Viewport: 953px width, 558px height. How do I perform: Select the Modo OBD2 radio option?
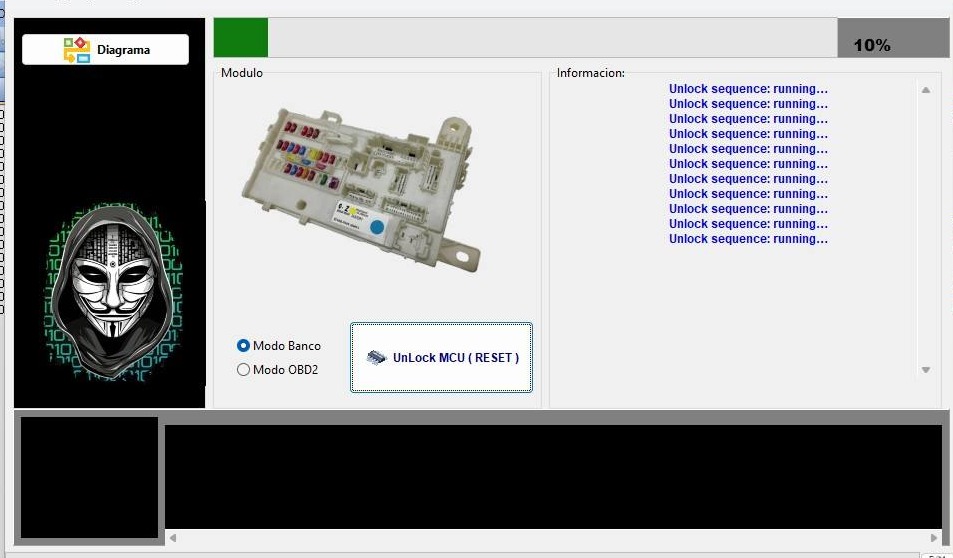(x=243, y=370)
